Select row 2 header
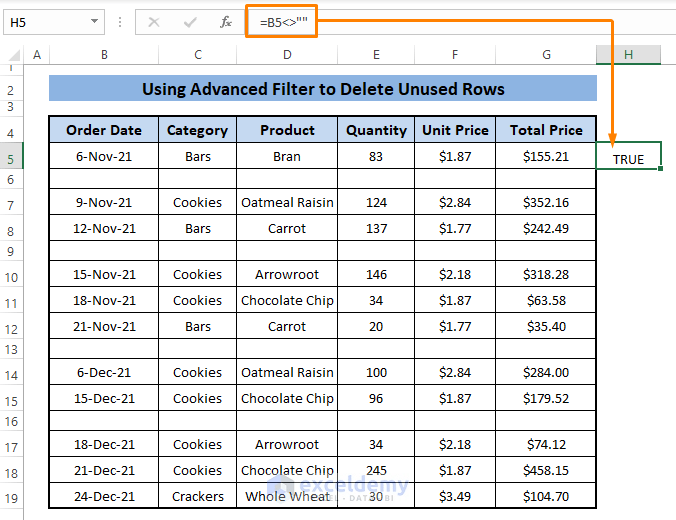This screenshot has width=676, height=520. (x=11, y=90)
